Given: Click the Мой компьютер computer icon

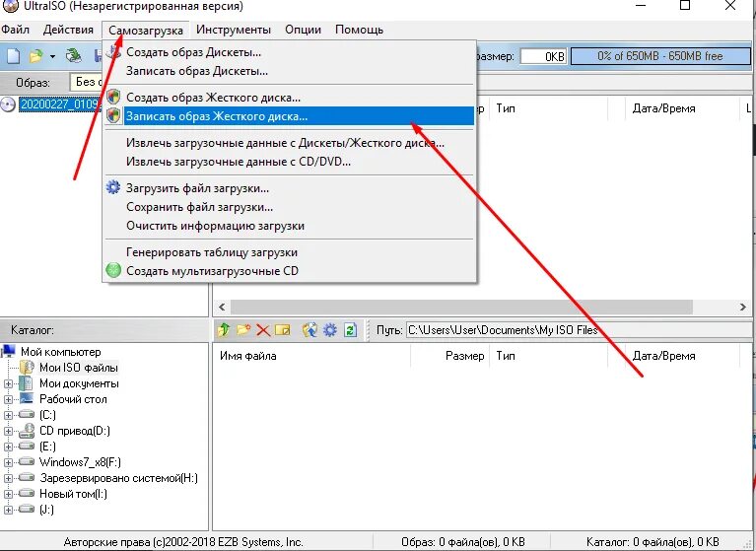Looking at the screenshot, I should tap(9, 352).
